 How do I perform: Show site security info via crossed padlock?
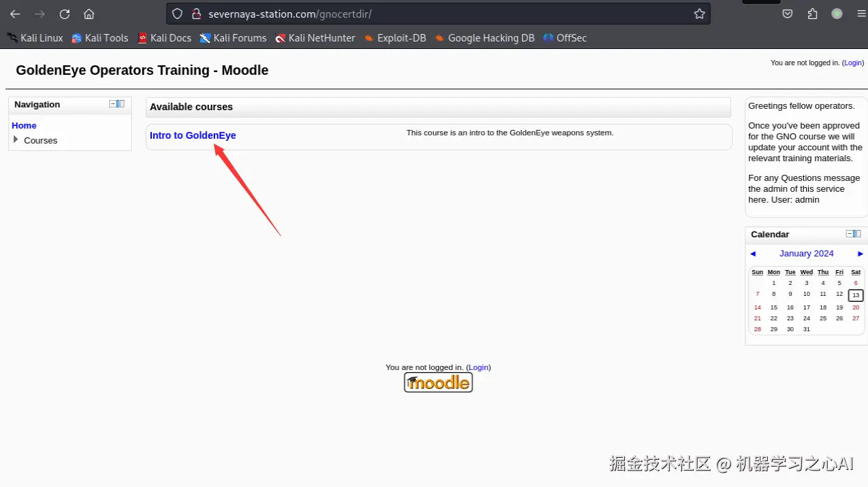tap(196, 14)
